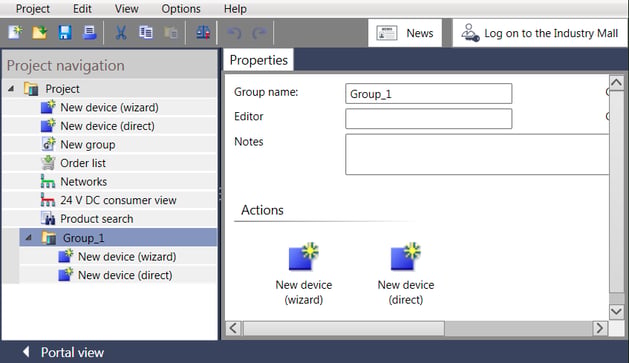
Task: Click the properties panel scroll down arrow
Action: (x=616, y=312)
